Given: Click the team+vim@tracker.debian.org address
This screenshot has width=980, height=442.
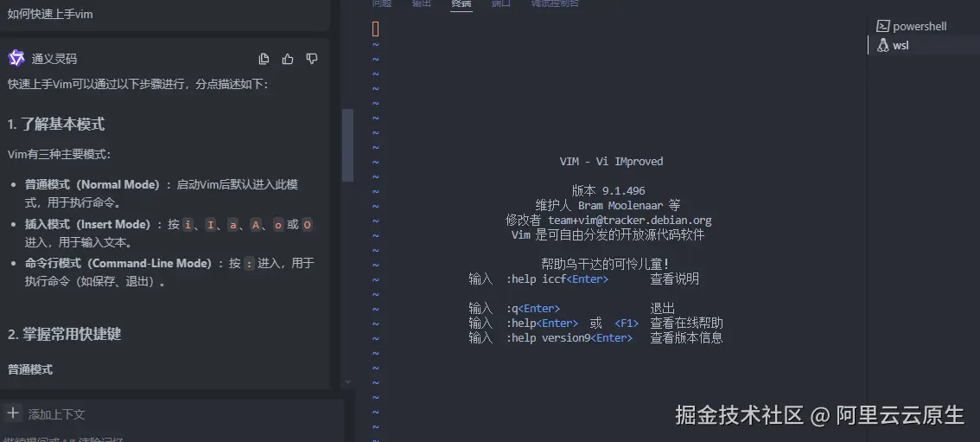Looking at the screenshot, I should [x=630, y=220].
